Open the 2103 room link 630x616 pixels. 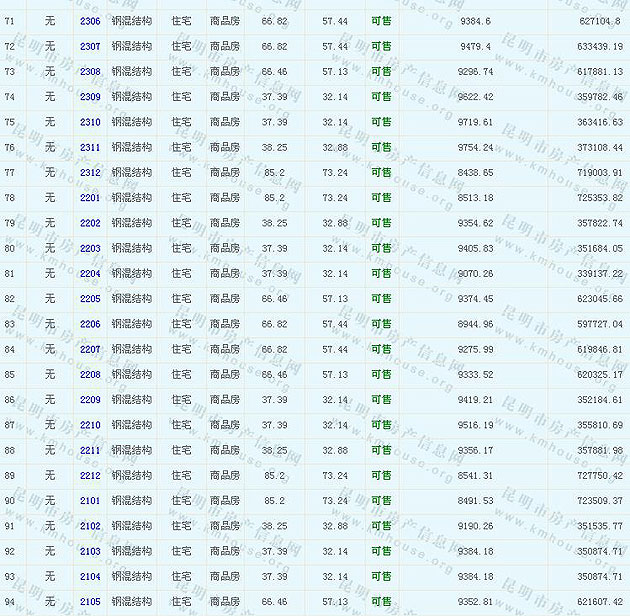(x=90, y=551)
